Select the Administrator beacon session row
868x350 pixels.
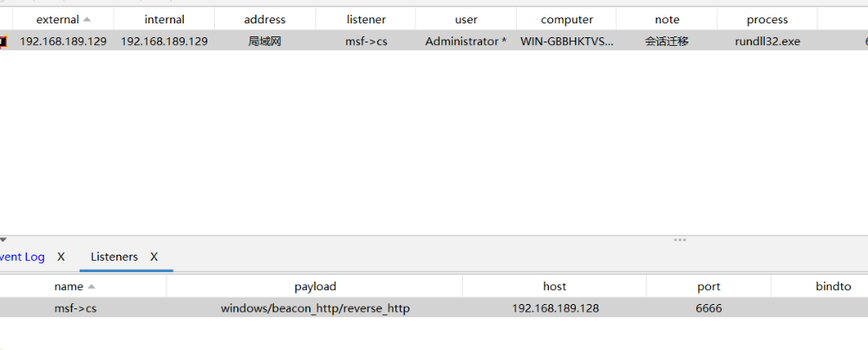tap(434, 41)
